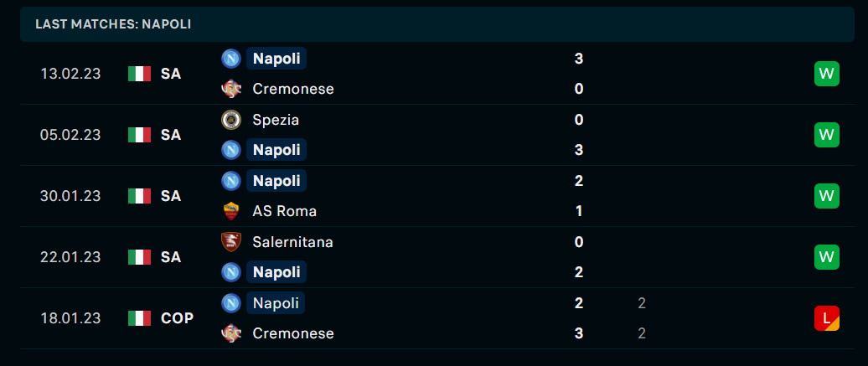Screen dimensions: 868x366
Task: Open the Spezia team link
Action: coord(276,120)
